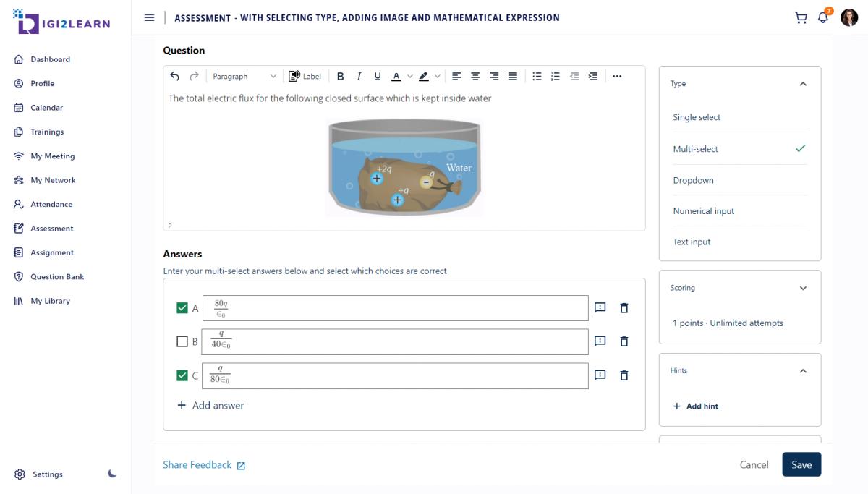
Task: Open font color dropdown arrow
Action: [x=410, y=76]
